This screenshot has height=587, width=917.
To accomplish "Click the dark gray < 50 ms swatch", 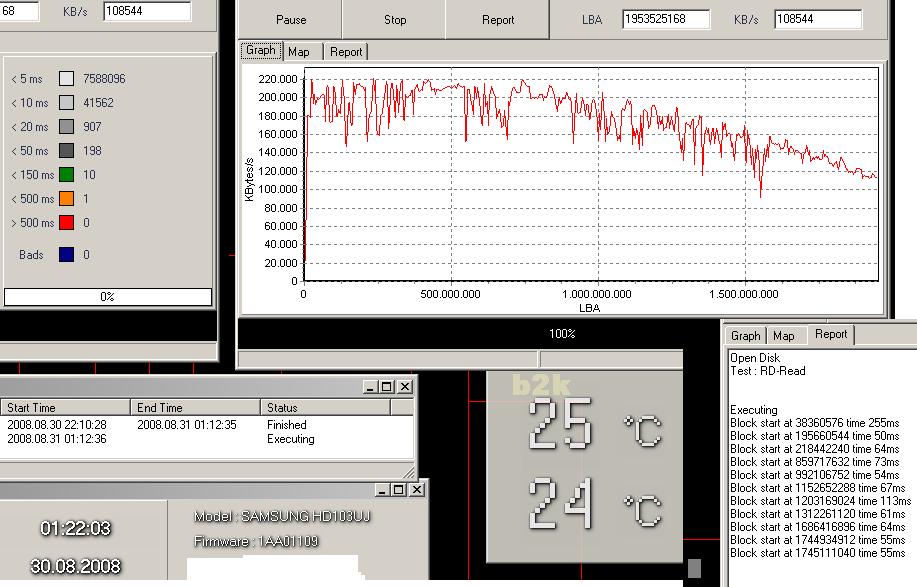I will (x=67, y=150).
